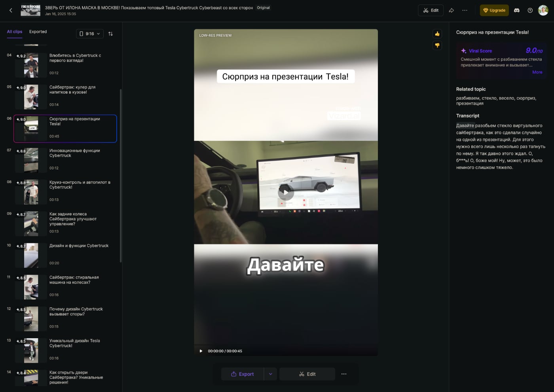Image resolution: width=554 pixels, height=392 pixels.
Task: Select clip 12 'Почему дизайн Cybertruck вызывает споры?'
Action: coord(65,318)
